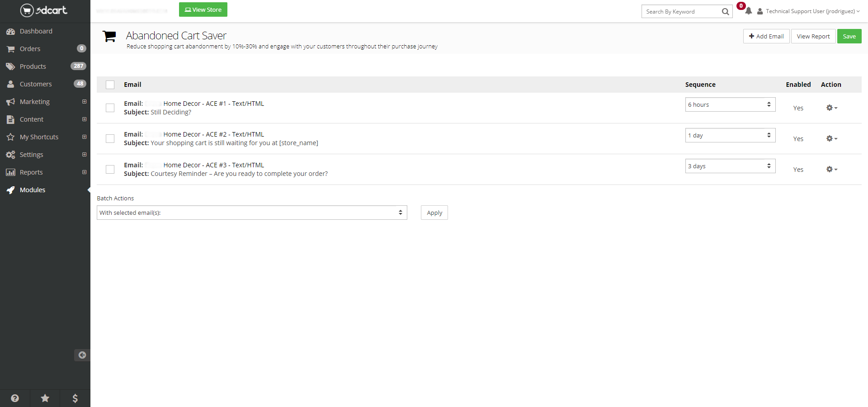Open the batch actions dropdown
Viewport: 868px width, 407px height.
[x=251, y=213]
